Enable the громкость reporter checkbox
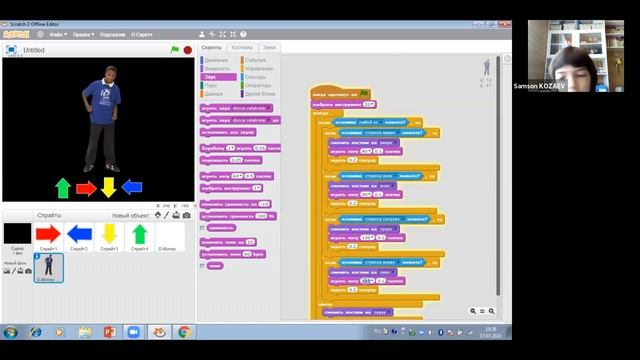This screenshot has width=640, height=360. click(x=202, y=228)
